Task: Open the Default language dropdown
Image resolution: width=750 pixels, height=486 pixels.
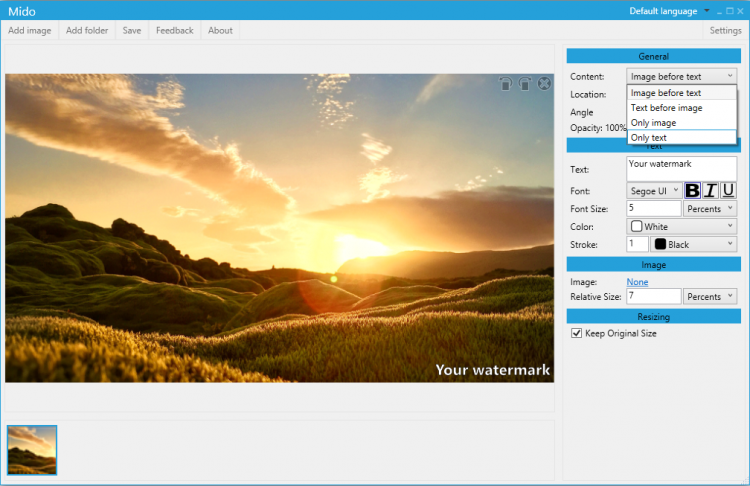Action: (x=669, y=11)
